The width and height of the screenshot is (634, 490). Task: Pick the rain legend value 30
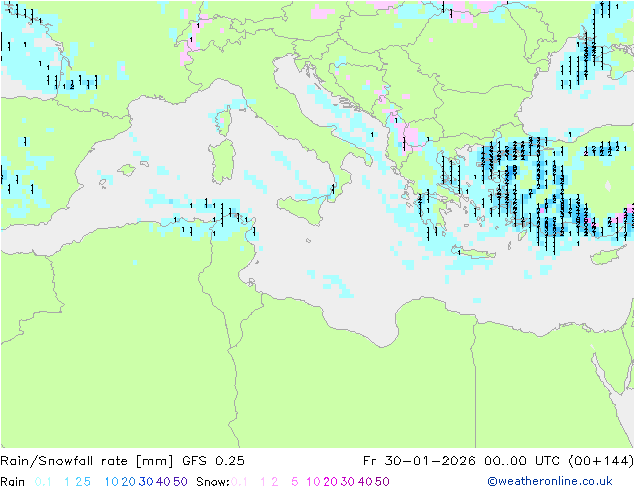click(x=146, y=482)
